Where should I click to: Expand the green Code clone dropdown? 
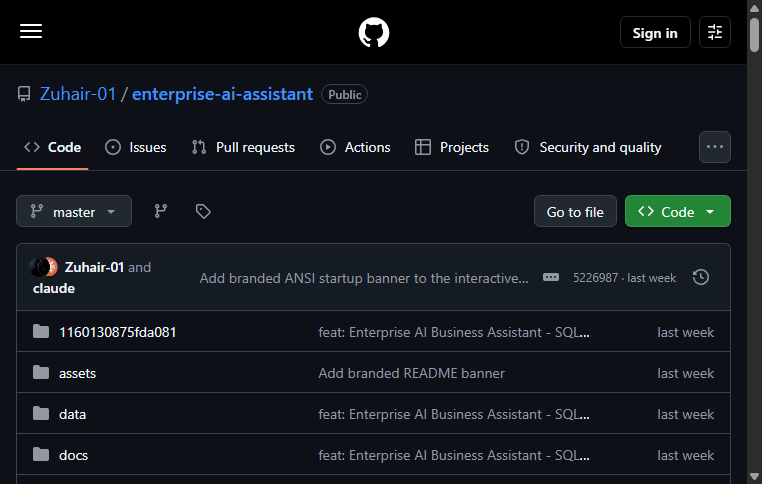(x=677, y=211)
